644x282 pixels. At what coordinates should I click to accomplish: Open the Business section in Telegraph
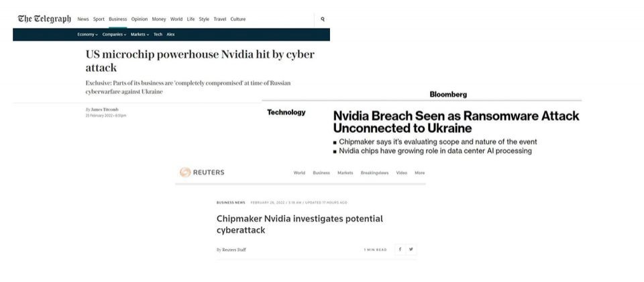click(118, 19)
